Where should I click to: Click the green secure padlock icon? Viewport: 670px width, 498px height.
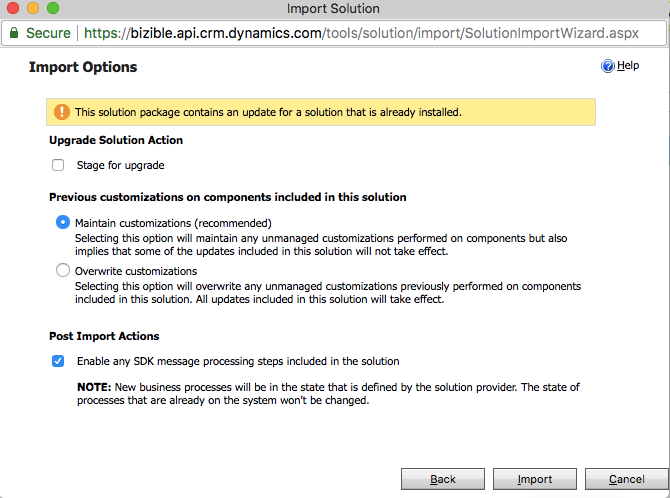pyautogui.click(x=14, y=33)
